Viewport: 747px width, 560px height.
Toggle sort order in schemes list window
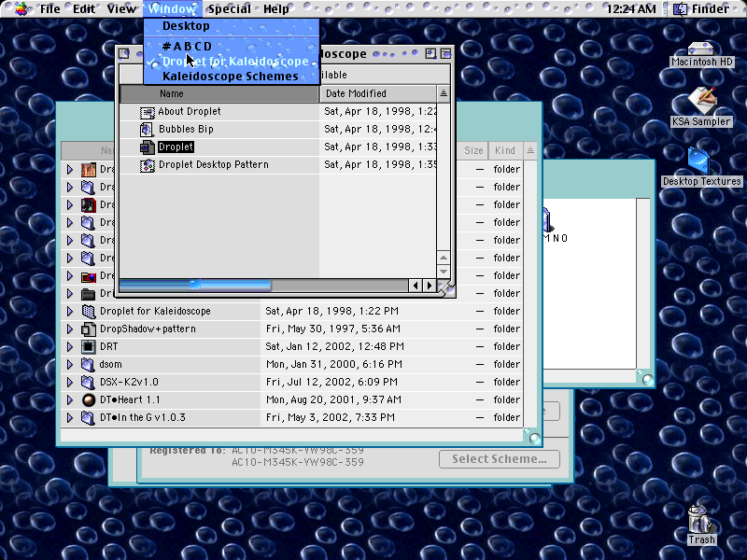[530, 150]
